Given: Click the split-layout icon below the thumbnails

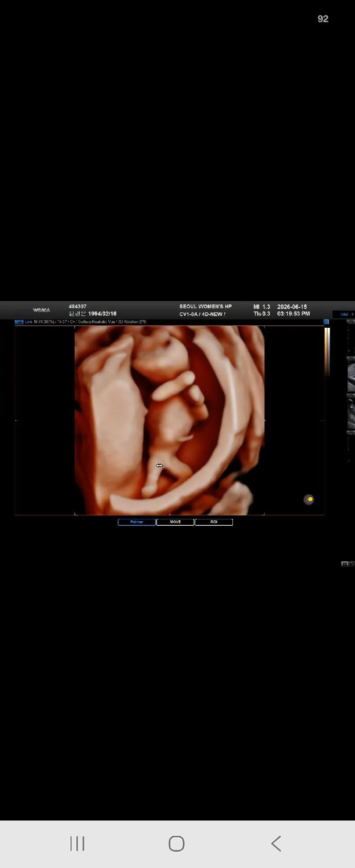Looking at the screenshot, I should point(345,564).
